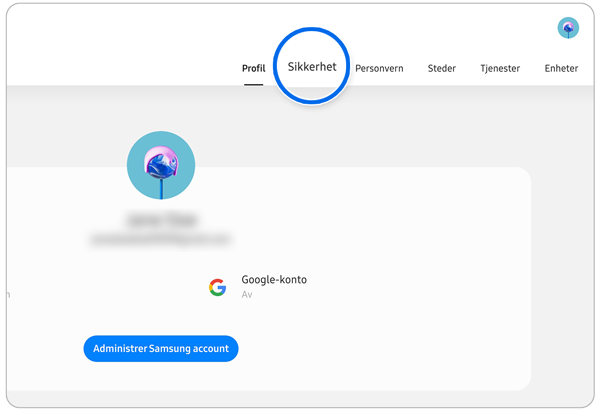Click the 'Av' status under Google-konto
Screen dimensions: 600x410
click(247, 295)
